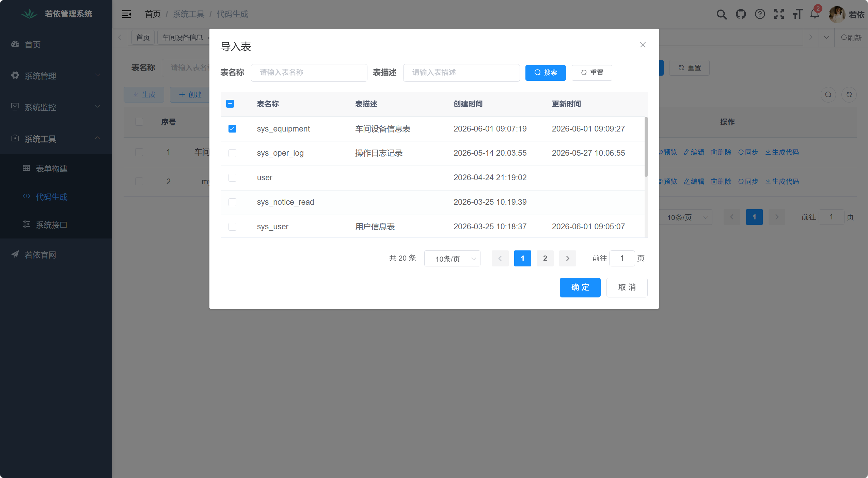The width and height of the screenshot is (868, 478).
Task: Focus the dialog 表名称 input
Action: 309,73
